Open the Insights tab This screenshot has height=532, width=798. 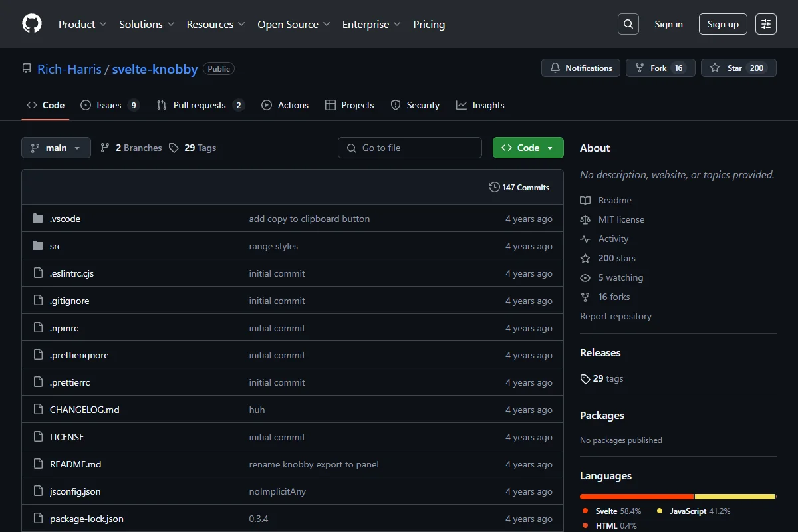pyautogui.click(x=480, y=105)
